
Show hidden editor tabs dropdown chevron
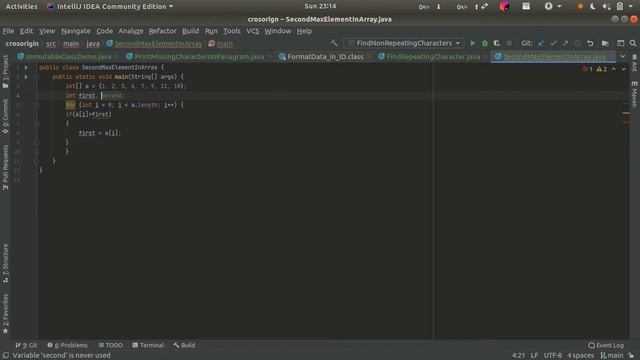click(622, 57)
